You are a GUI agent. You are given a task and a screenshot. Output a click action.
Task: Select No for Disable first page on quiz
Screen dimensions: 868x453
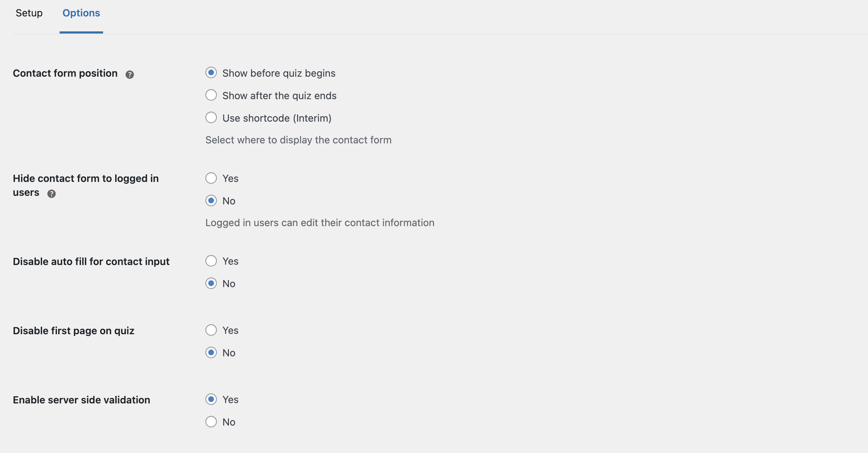click(x=211, y=352)
